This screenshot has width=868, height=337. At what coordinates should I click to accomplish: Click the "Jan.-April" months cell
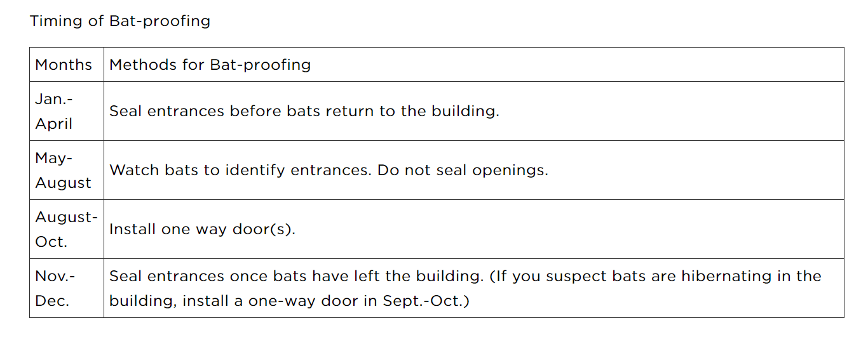(54, 111)
